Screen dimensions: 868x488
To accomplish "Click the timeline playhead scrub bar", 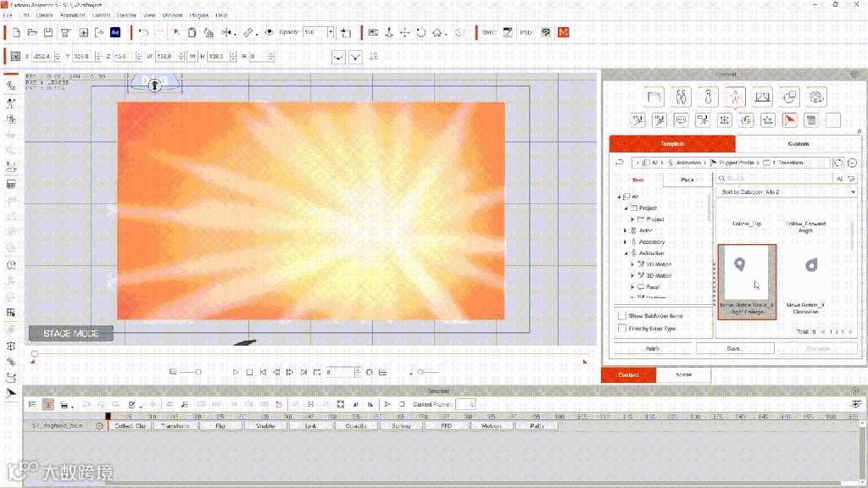I will (x=309, y=353).
